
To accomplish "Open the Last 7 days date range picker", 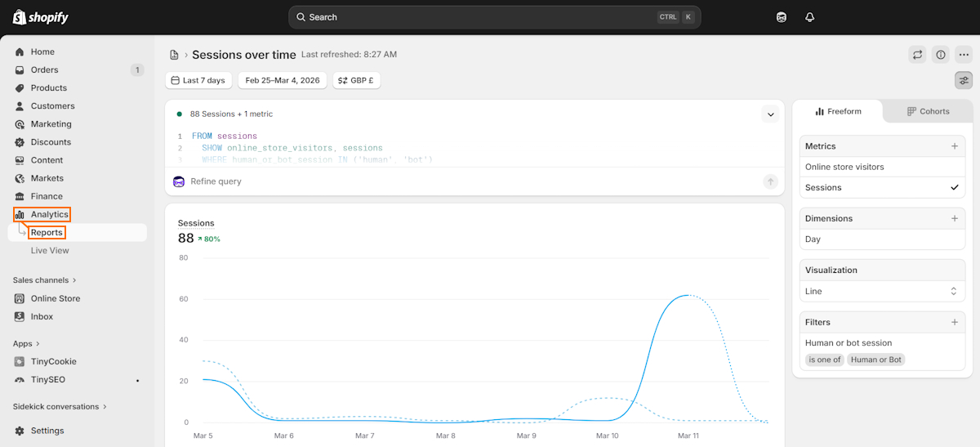I will [198, 80].
